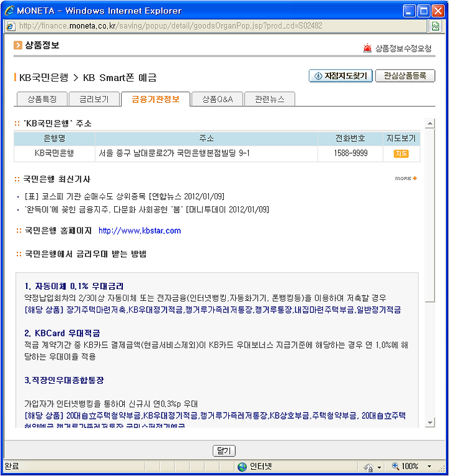Image resolution: width=449 pixels, height=476 pixels.
Task: Click the KB Smart폰 예금 product title
Action: tap(120, 78)
